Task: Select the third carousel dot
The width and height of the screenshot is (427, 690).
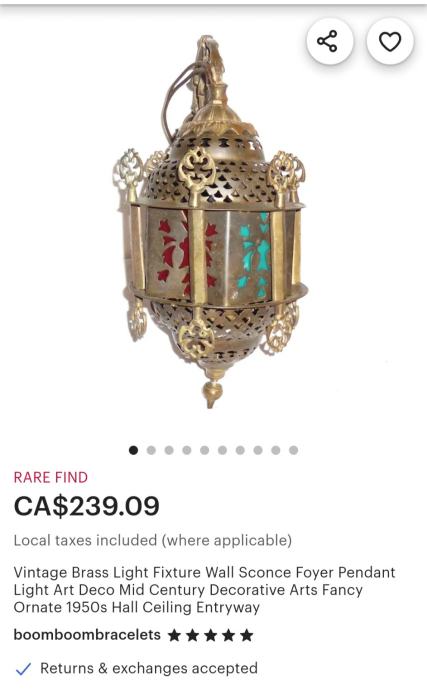Action: pyautogui.click(x=169, y=450)
